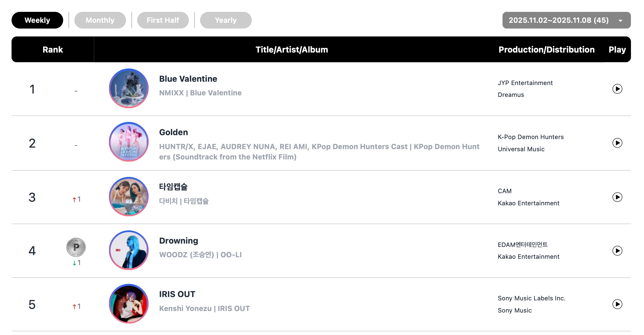
Task: Open the Blue Valentine album cover
Action: tap(129, 88)
